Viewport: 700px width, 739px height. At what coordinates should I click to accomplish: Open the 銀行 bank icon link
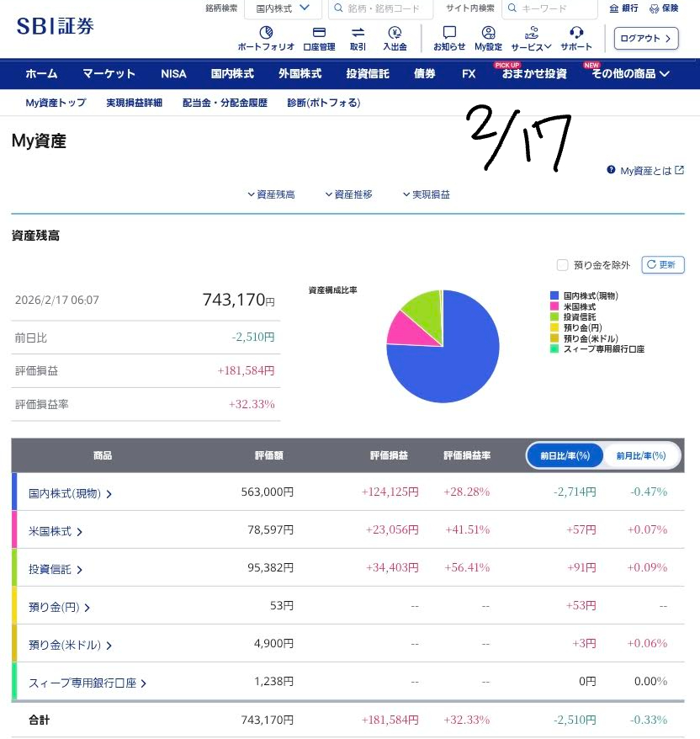point(616,8)
